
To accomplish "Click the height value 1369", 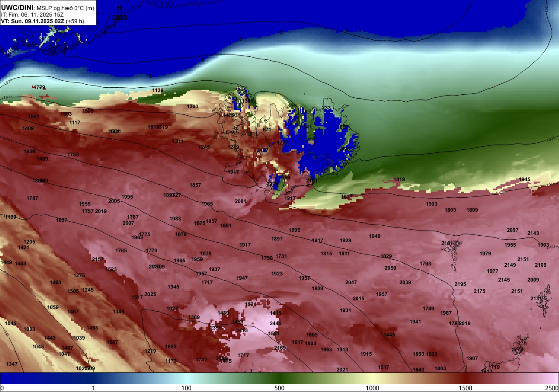I will point(194,317).
